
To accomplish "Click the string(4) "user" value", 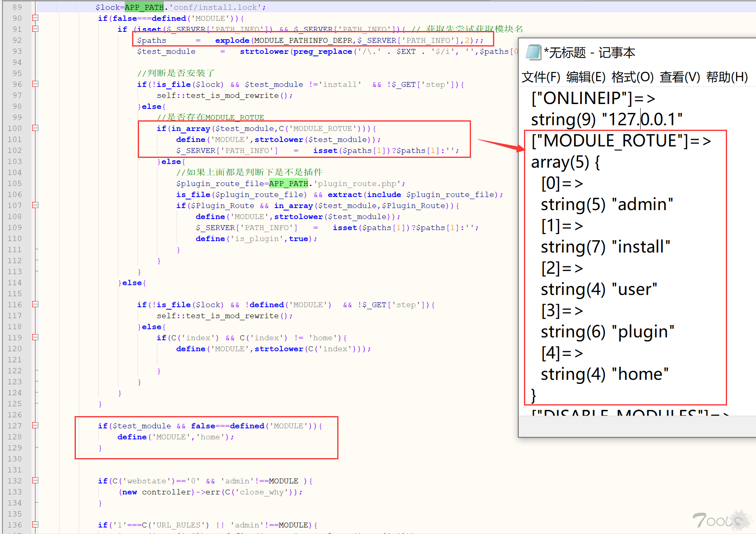I will 599,289.
